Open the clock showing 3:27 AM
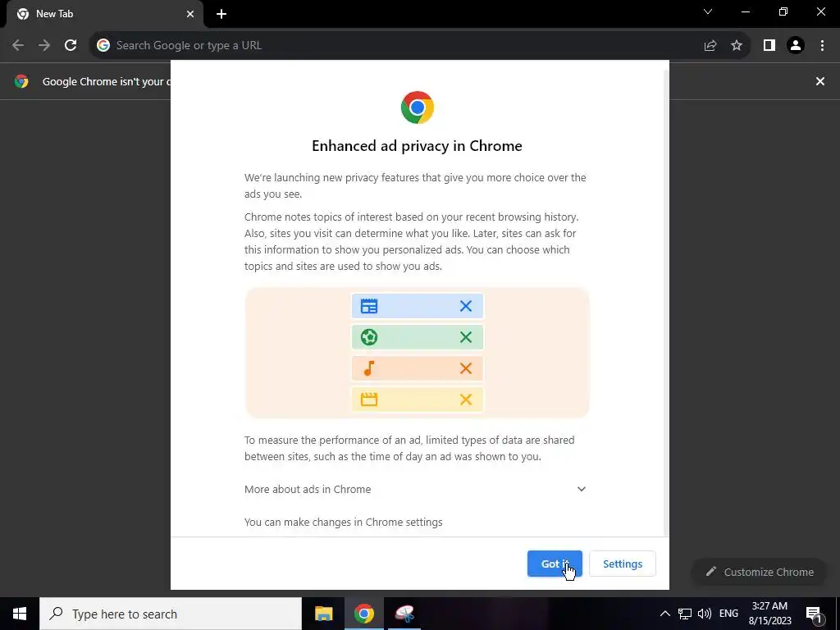 click(769, 614)
